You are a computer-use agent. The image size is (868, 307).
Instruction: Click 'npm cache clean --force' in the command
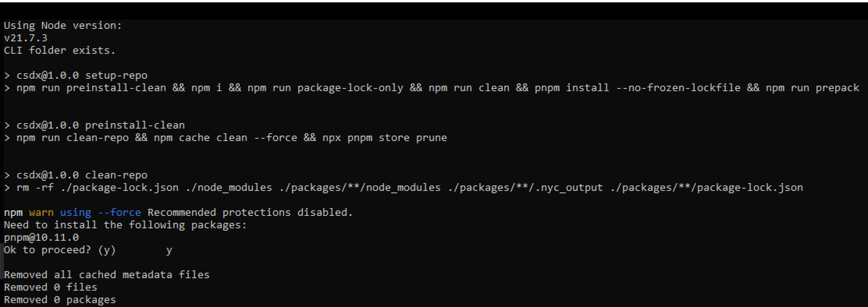coord(225,137)
